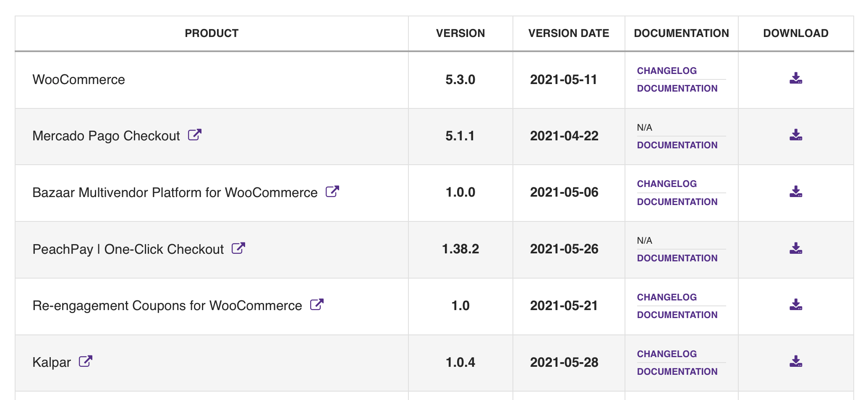Download PeachPay One-Click Checkout

(795, 249)
